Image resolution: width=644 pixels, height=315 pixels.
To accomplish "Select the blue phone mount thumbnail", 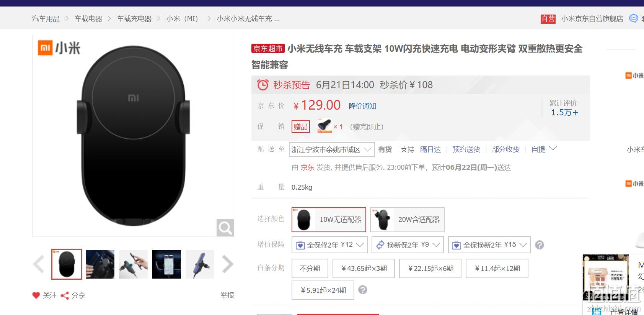I will point(200,264).
